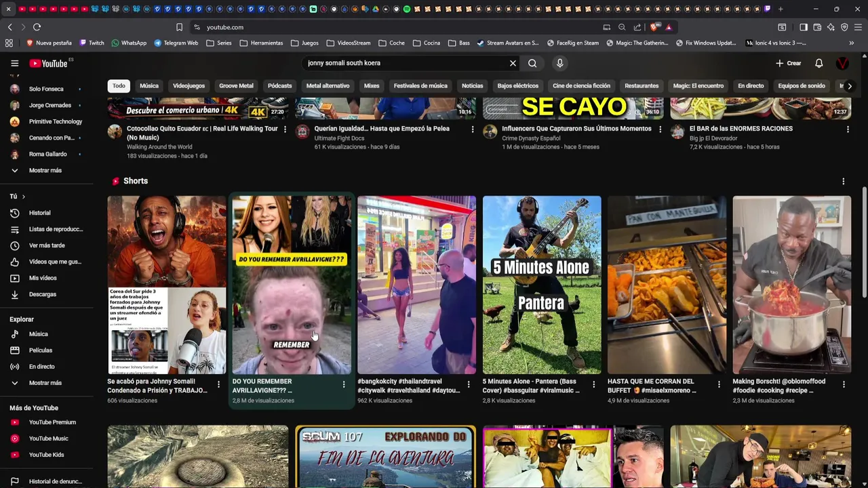
Task: Select the Groove Metal filter chip
Action: point(236,86)
